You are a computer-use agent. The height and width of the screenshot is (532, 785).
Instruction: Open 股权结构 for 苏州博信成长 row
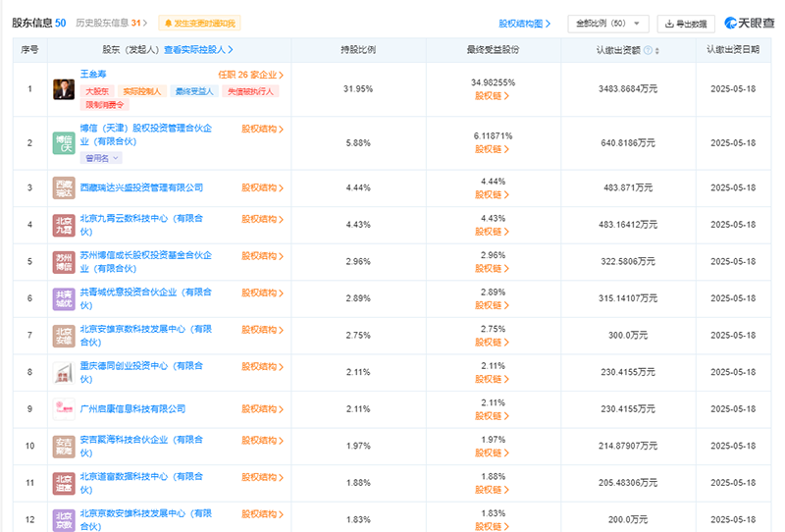coord(262,256)
